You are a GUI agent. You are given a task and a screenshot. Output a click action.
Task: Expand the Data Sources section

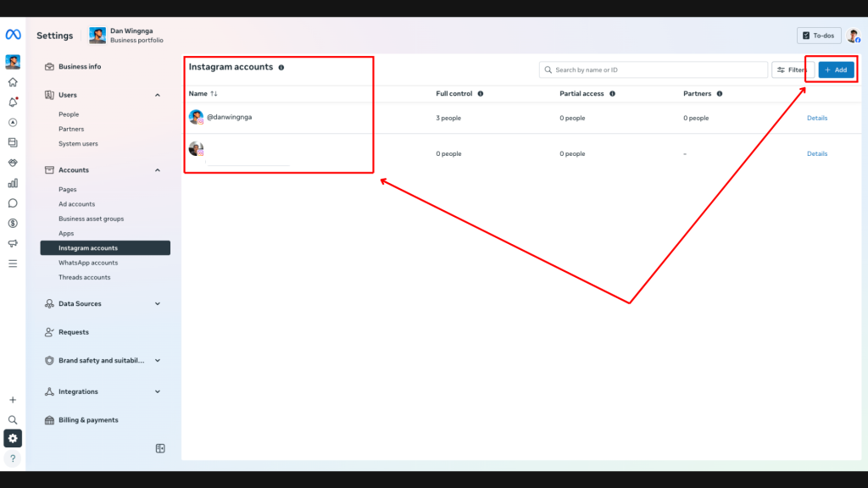pyautogui.click(x=157, y=304)
